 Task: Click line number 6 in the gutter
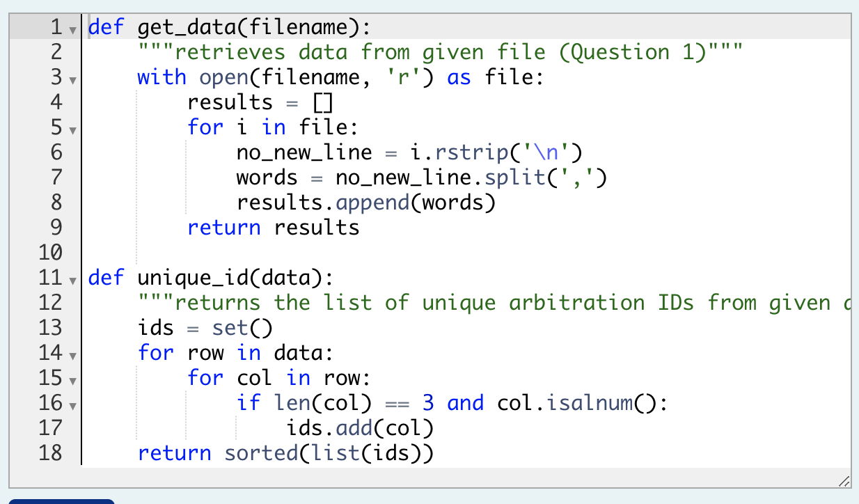[57, 152]
